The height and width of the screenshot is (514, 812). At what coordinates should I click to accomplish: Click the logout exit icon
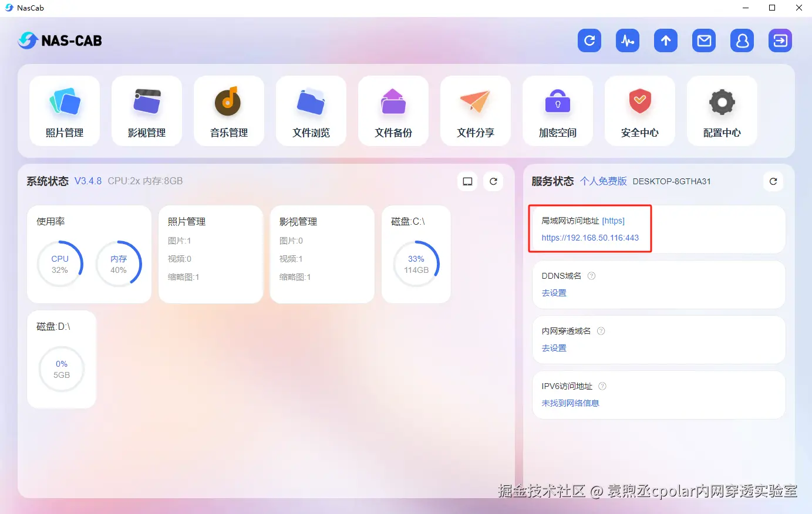(x=780, y=40)
